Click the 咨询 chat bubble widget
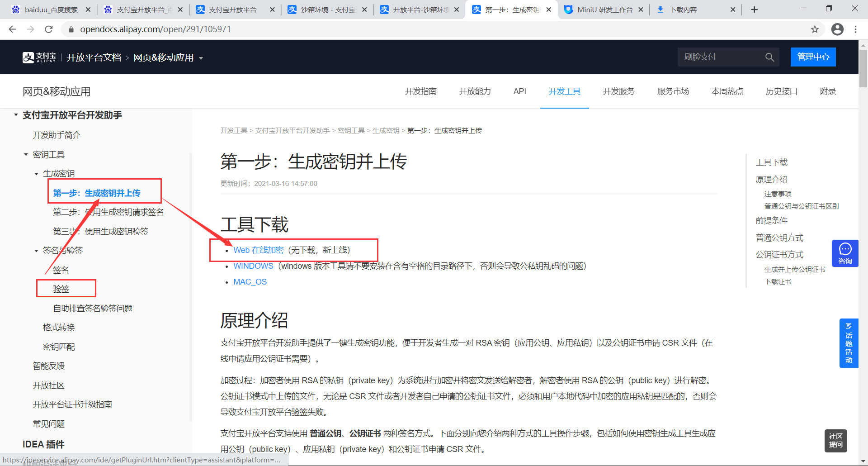The height and width of the screenshot is (466, 868). tap(845, 253)
